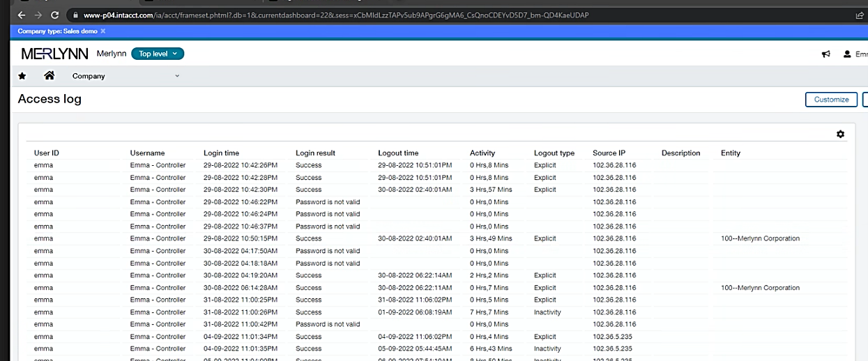868x361 pixels.
Task: Click the lock icon in address bar
Action: coord(75,15)
